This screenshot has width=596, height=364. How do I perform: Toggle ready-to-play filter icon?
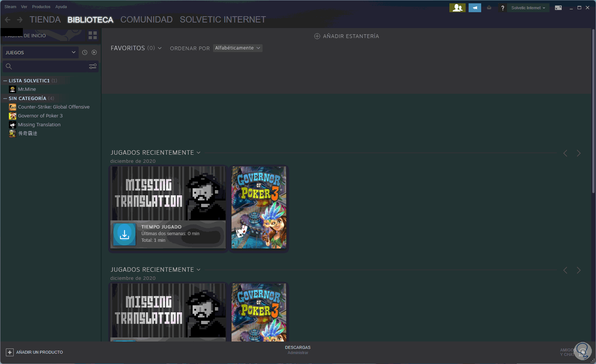pos(94,52)
